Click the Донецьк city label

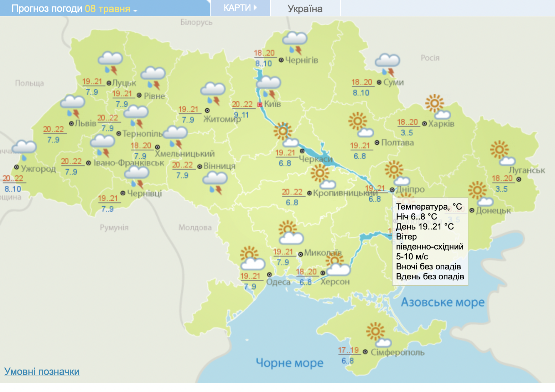[x=493, y=211]
